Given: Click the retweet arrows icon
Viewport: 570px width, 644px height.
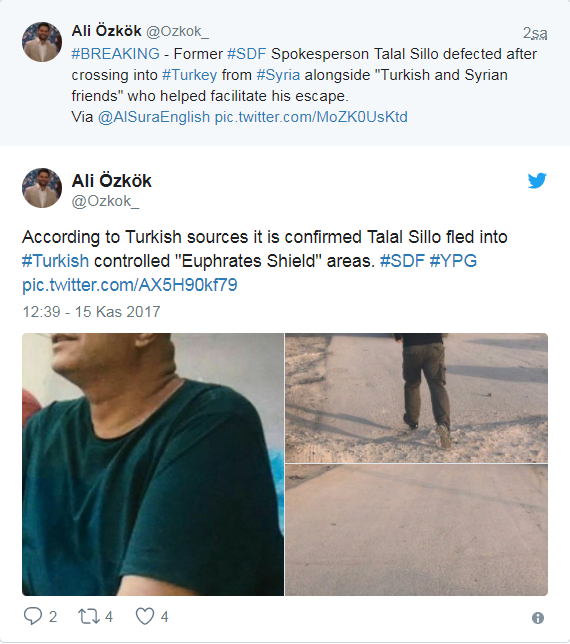Looking at the screenshot, I should pyautogui.click(x=89, y=616).
